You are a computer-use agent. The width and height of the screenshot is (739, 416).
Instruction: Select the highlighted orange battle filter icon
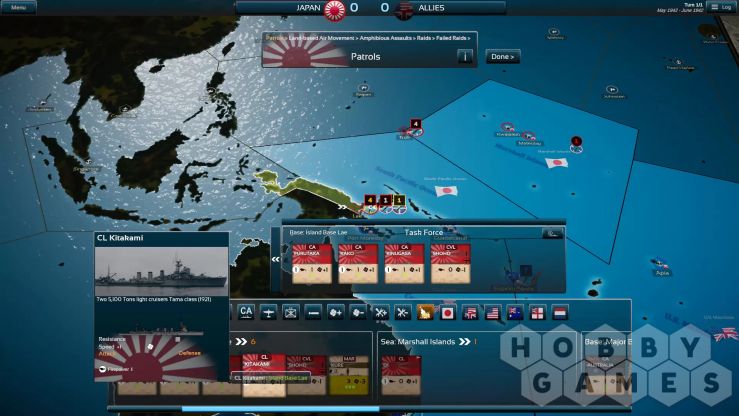click(x=425, y=312)
